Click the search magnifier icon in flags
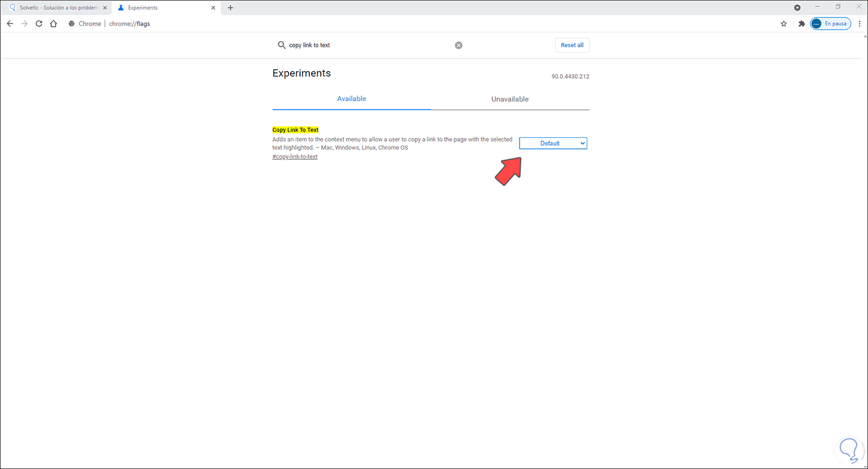Viewport: 868px width, 469px height. tap(282, 45)
